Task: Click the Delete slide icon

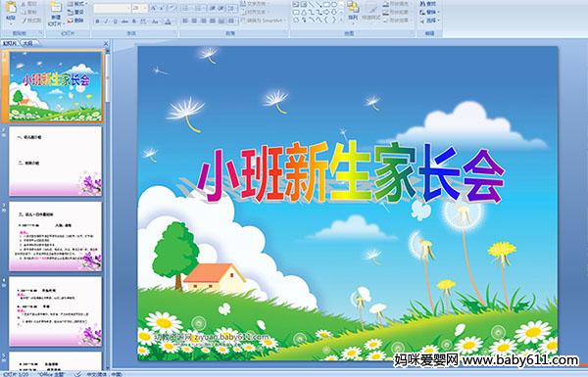Action: pos(71,21)
